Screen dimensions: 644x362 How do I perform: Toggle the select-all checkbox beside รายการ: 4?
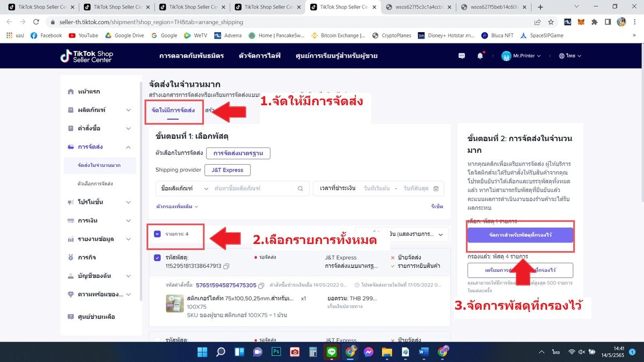157,234
